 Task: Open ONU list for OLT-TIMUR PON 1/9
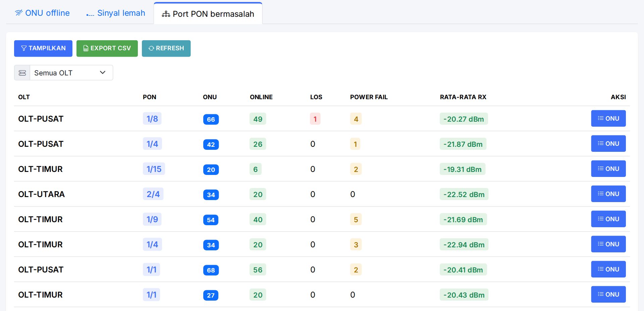coord(608,219)
